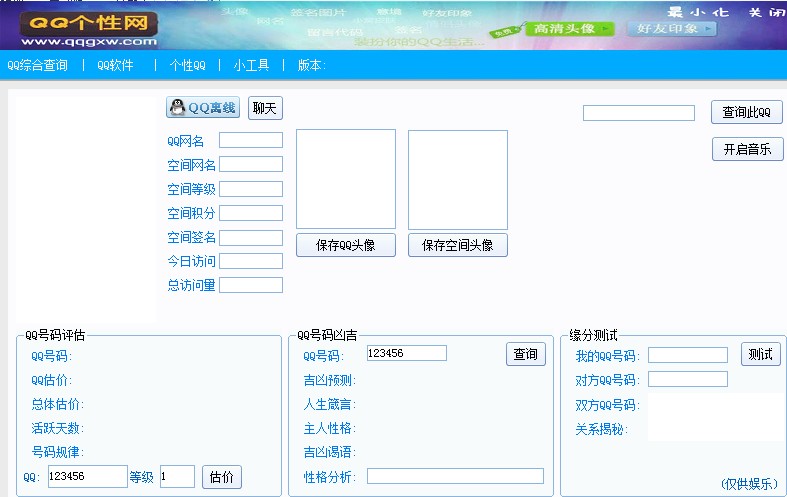Click the QQ field in QQ号码评估
The width and height of the screenshot is (787, 497).
click(x=88, y=476)
